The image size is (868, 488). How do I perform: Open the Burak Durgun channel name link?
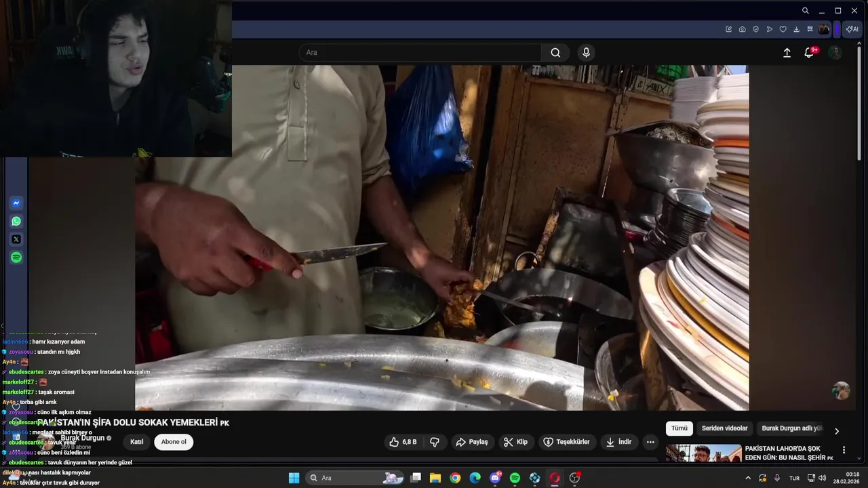tap(82, 439)
